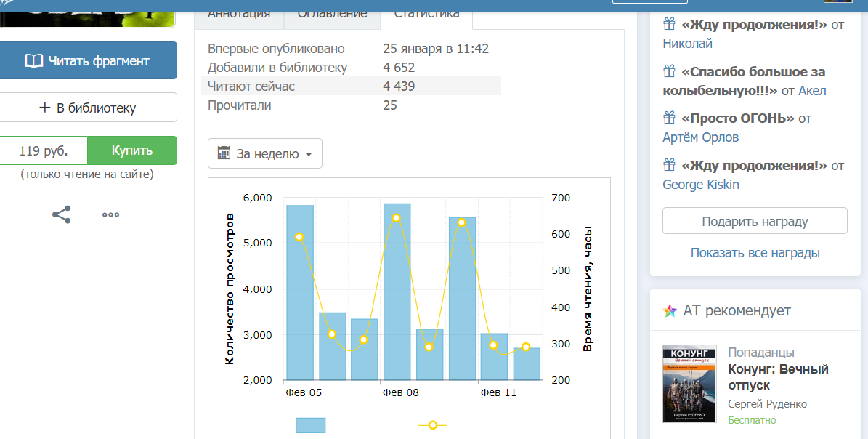868x439 pixels.
Task: Toggle the yellow line series in the legend
Action: [432, 425]
